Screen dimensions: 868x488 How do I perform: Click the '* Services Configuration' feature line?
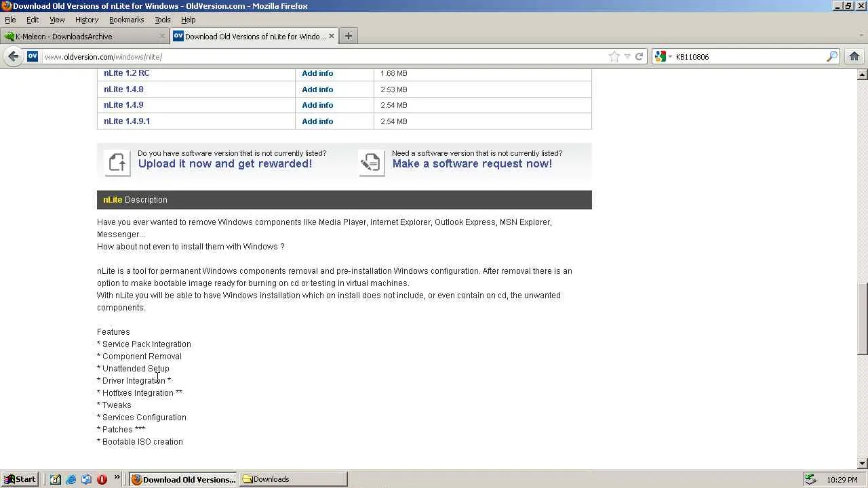pyautogui.click(x=142, y=418)
